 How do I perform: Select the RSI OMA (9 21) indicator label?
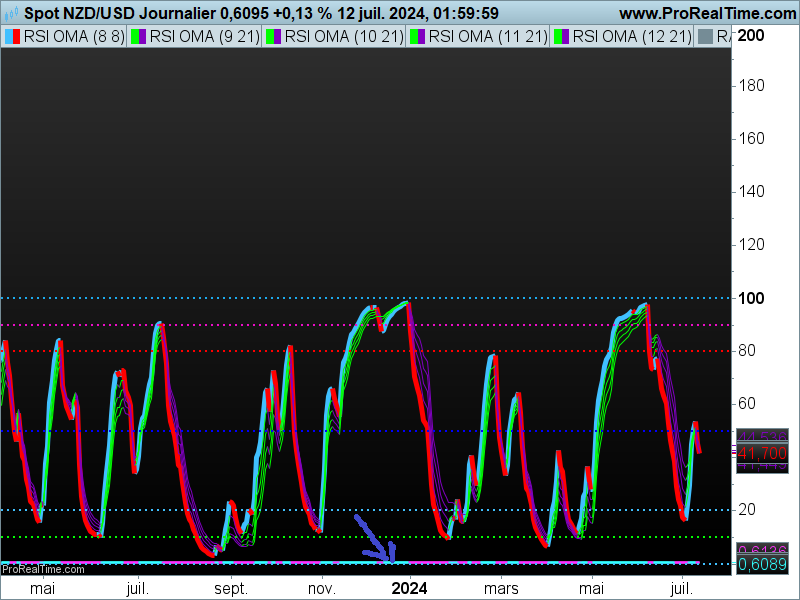[205, 36]
